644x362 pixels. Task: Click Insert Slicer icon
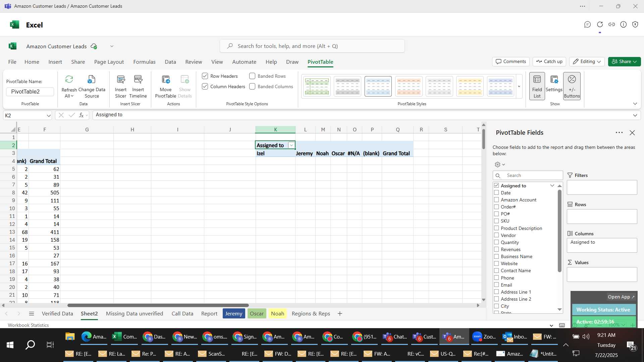(x=121, y=79)
